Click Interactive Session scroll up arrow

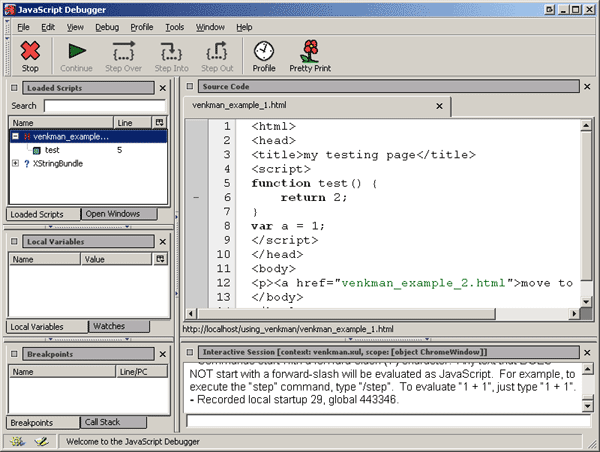(x=587, y=369)
